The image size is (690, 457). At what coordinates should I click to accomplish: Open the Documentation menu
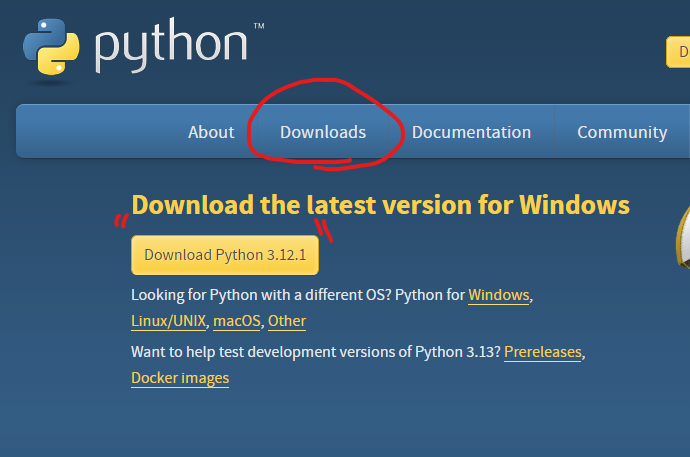tap(471, 132)
